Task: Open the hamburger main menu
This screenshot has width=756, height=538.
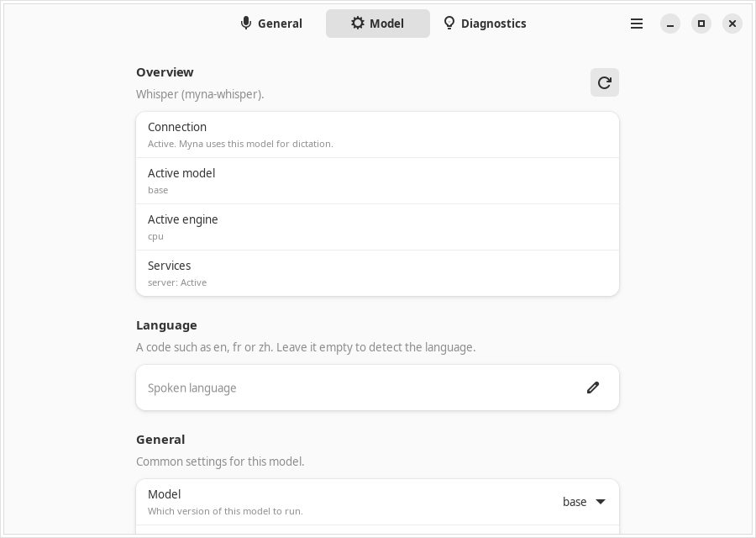Action: tap(637, 24)
